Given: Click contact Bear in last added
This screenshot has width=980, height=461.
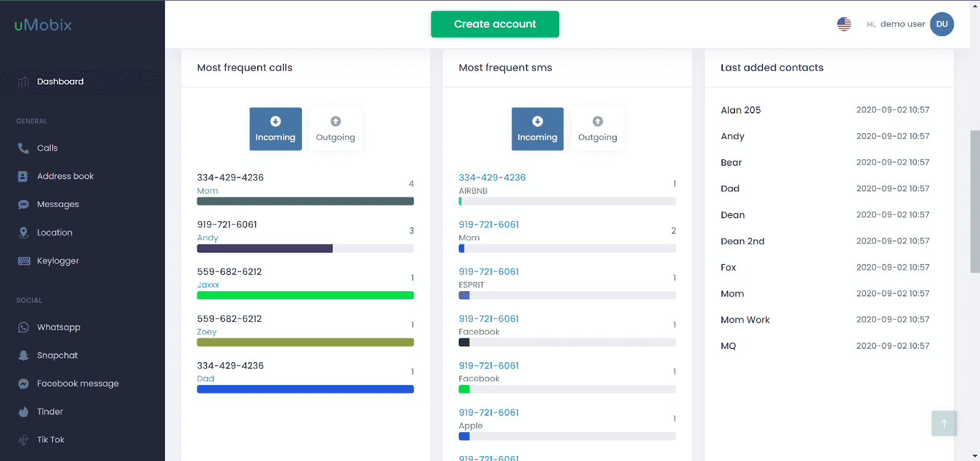Looking at the screenshot, I should click(x=731, y=163).
